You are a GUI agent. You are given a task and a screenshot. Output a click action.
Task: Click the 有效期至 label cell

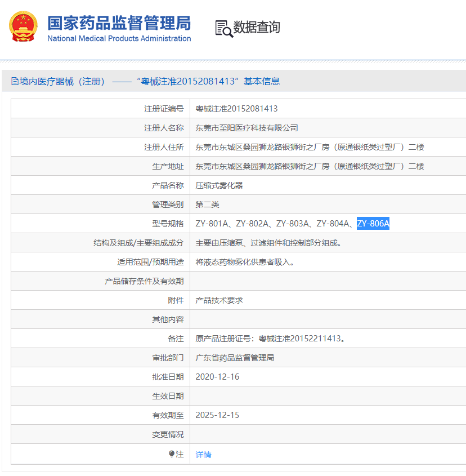tap(100, 415)
